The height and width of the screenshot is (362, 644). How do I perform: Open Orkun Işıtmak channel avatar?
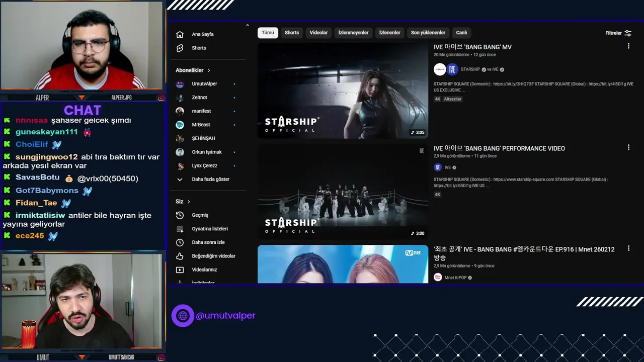[x=180, y=152]
